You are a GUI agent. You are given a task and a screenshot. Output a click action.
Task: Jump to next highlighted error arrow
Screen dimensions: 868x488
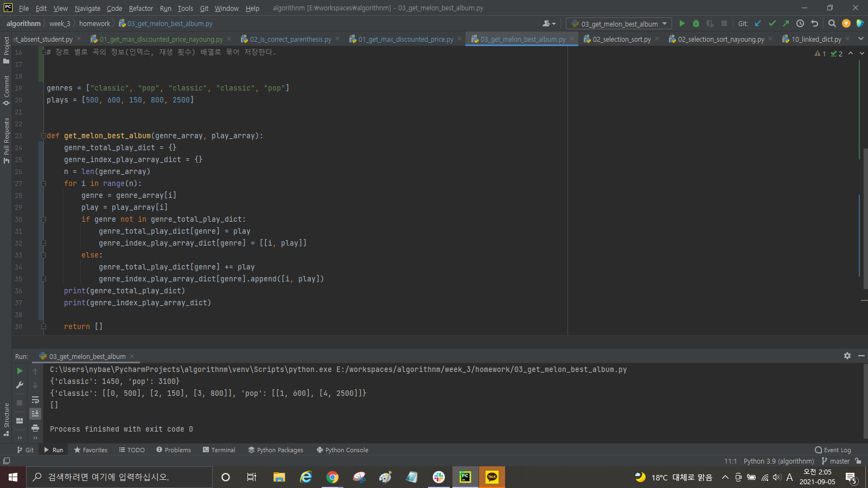pyautogui.click(x=862, y=53)
